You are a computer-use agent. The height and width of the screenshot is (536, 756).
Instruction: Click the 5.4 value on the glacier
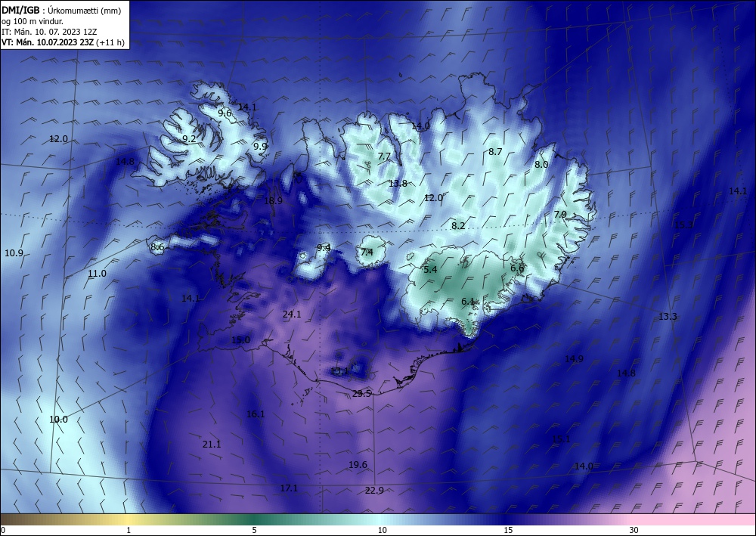tap(430, 269)
